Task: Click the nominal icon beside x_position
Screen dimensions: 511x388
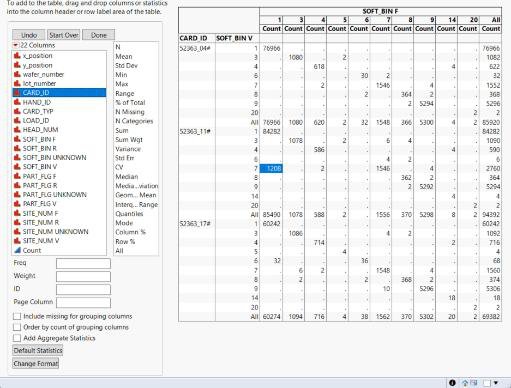Action: pyautogui.click(x=17, y=56)
